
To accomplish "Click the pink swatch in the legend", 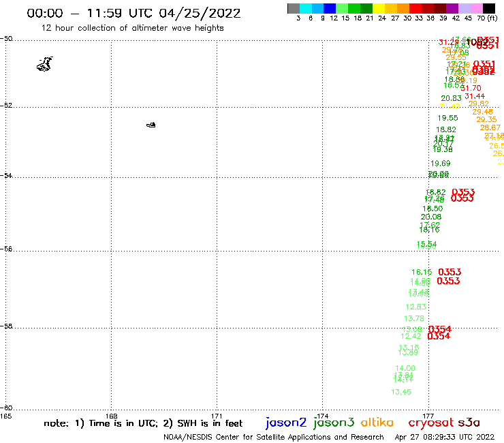I will click(x=476, y=8).
